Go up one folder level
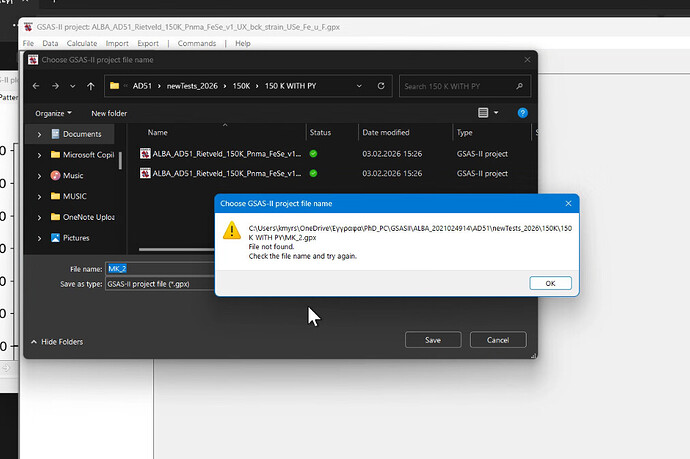This screenshot has height=459, width=690. [x=90, y=86]
